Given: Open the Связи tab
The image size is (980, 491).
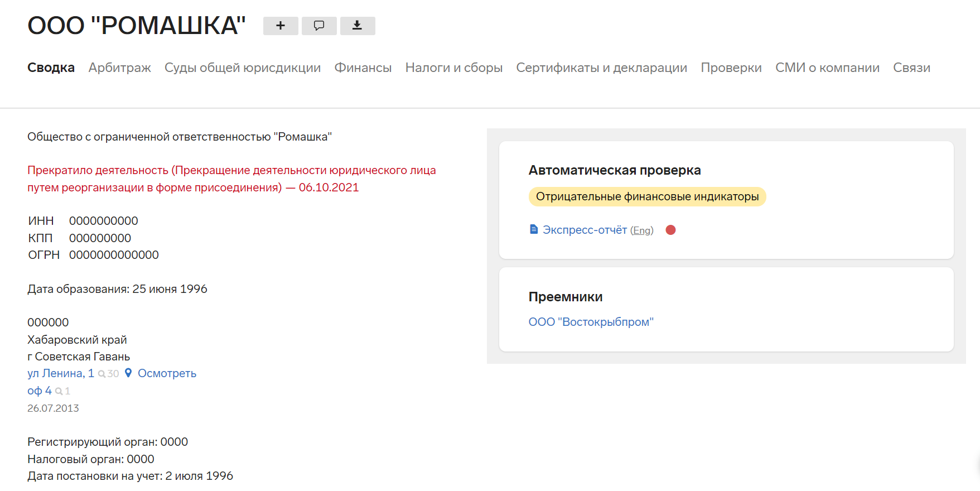Looking at the screenshot, I should tap(911, 68).
